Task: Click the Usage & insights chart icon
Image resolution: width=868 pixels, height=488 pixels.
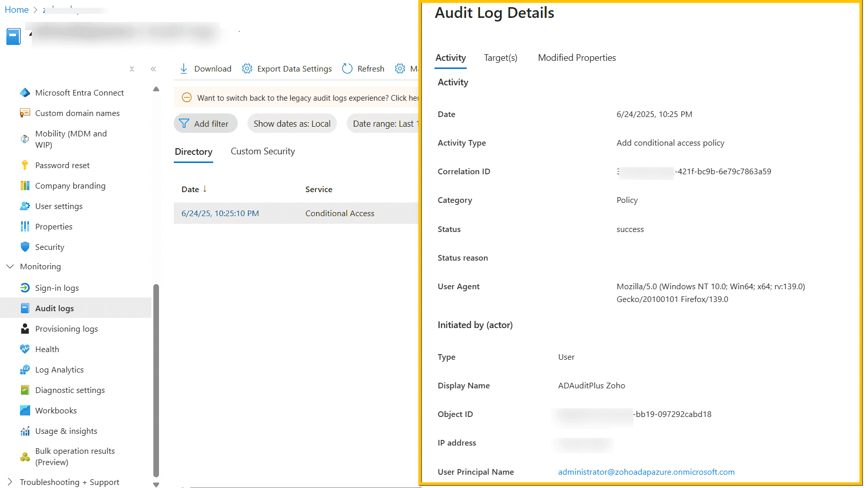Action: click(x=25, y=431)
